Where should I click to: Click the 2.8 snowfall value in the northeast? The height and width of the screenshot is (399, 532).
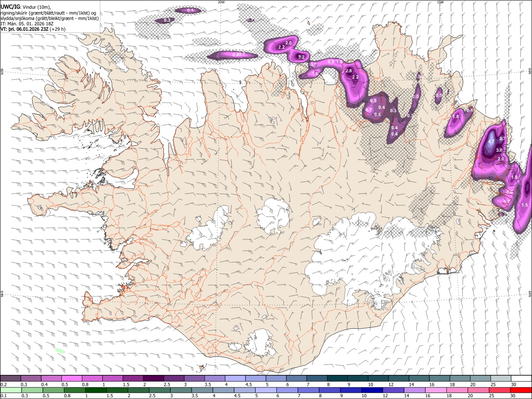pyautogui.click(x=349, y=71)
